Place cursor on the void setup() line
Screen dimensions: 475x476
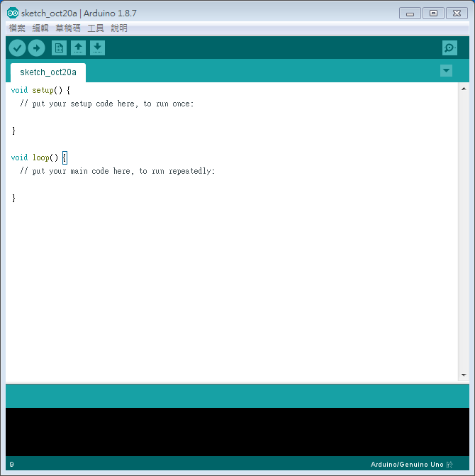pos(40,90)
